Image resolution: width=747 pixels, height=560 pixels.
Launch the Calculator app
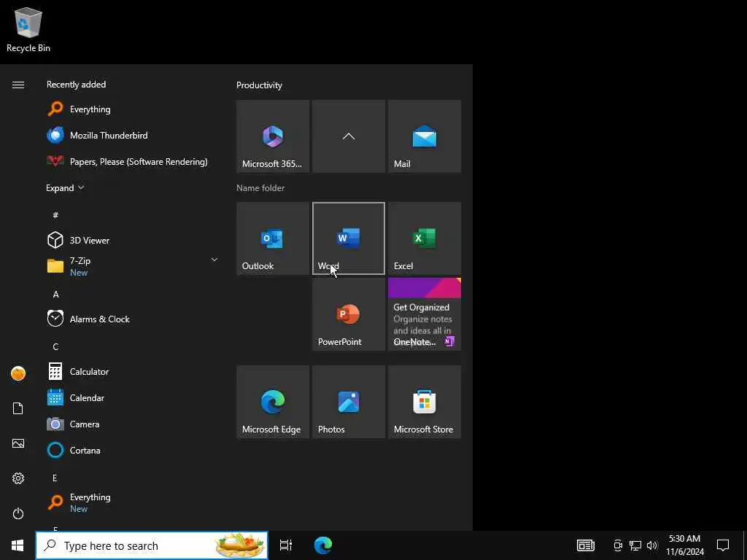tap(132, 371)
